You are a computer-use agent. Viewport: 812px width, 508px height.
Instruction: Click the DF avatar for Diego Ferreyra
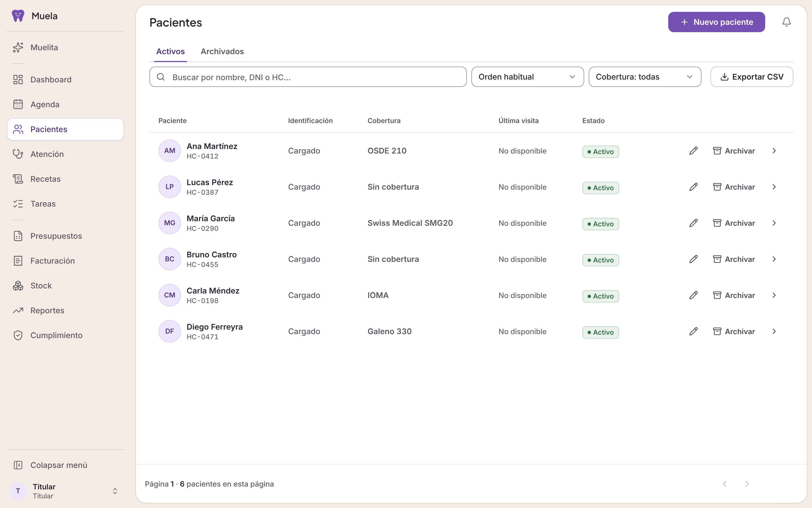click(169, 331)
